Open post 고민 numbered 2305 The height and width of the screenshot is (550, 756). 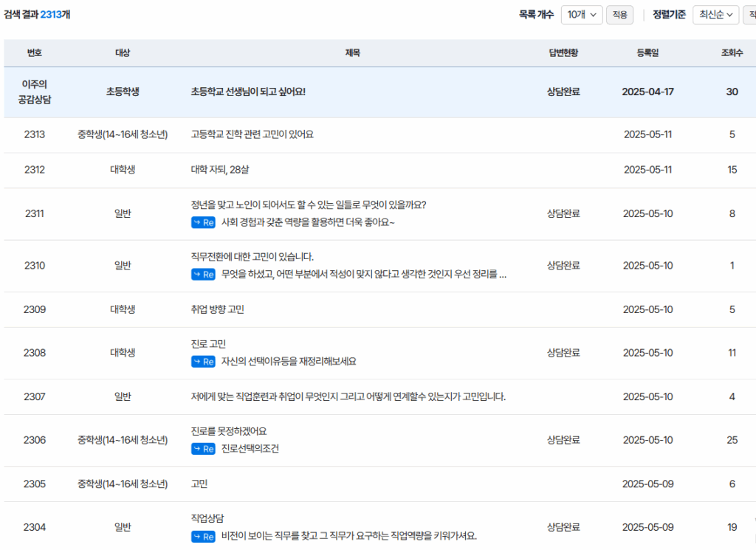[199, 484]
